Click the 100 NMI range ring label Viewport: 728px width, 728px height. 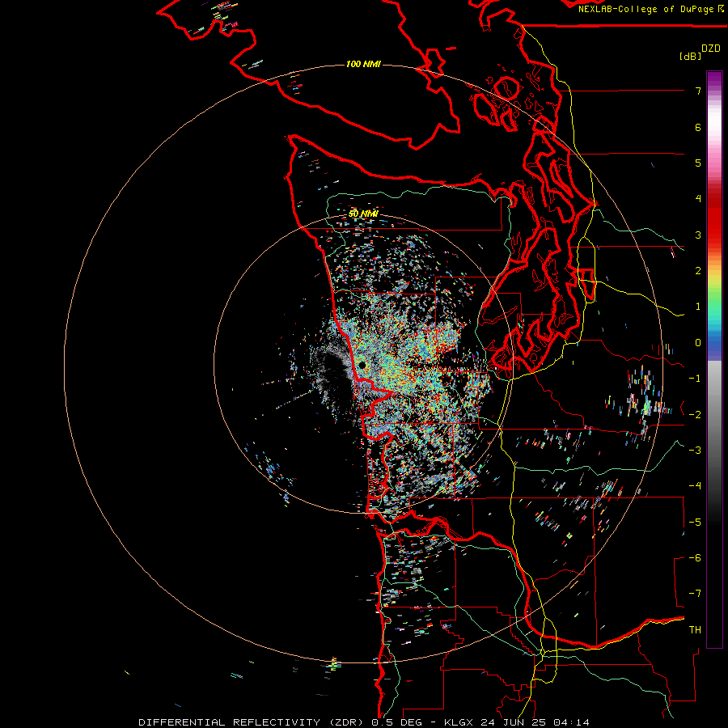pos(363,64)
